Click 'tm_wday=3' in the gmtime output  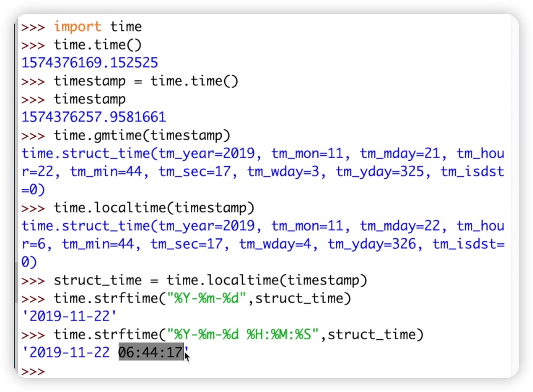click(x=283, y=172)
